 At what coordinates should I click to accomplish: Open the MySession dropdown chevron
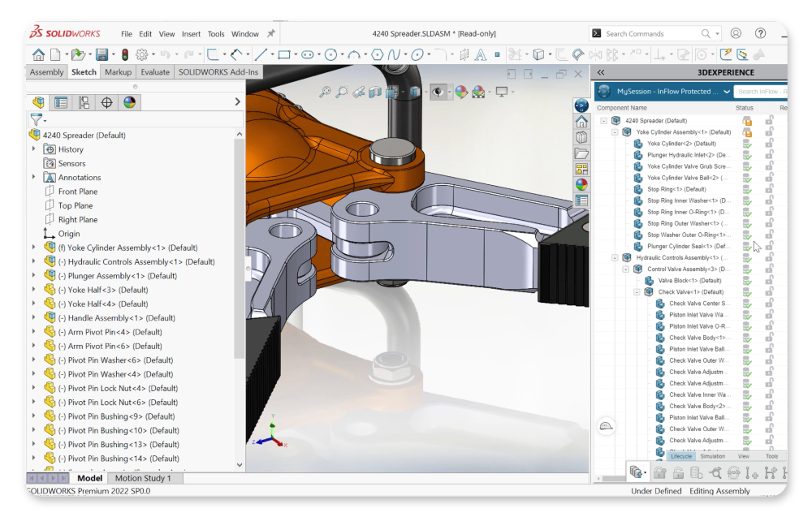(727, 92)
